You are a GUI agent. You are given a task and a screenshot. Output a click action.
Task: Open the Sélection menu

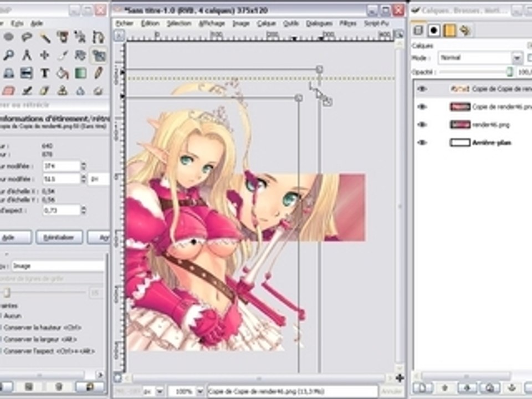tap(179, 23)
